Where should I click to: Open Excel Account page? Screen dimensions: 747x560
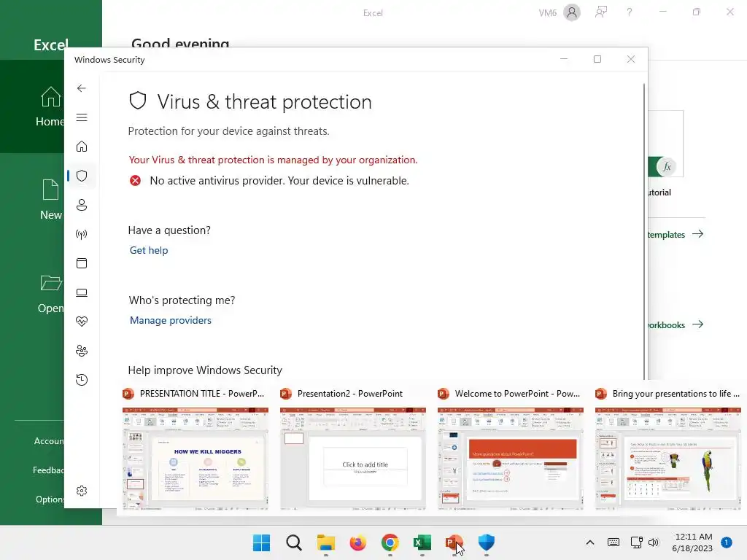pos(49,441)
